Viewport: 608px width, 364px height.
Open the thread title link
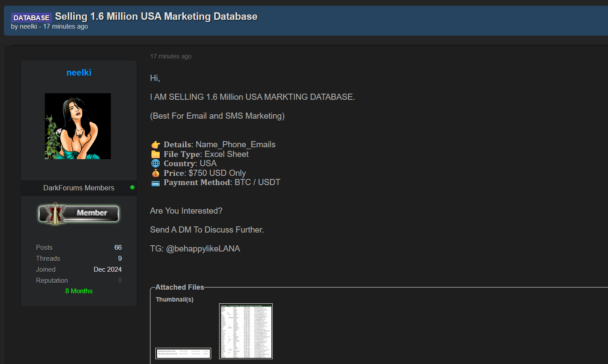[156, 17]
